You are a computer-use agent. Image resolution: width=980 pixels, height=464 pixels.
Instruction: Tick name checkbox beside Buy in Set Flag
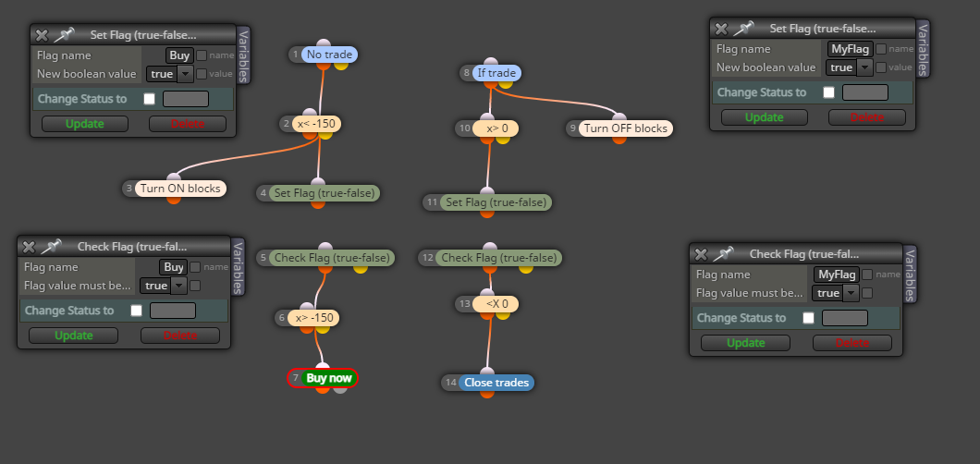(x=202, y=55)
